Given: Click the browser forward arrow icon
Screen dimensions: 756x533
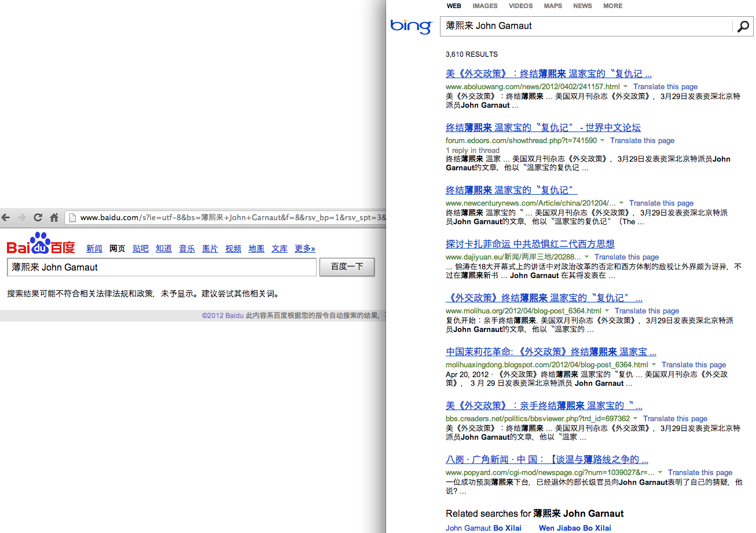Looking at the screenshot, I should pyautogui.click(x=22, y=218).
